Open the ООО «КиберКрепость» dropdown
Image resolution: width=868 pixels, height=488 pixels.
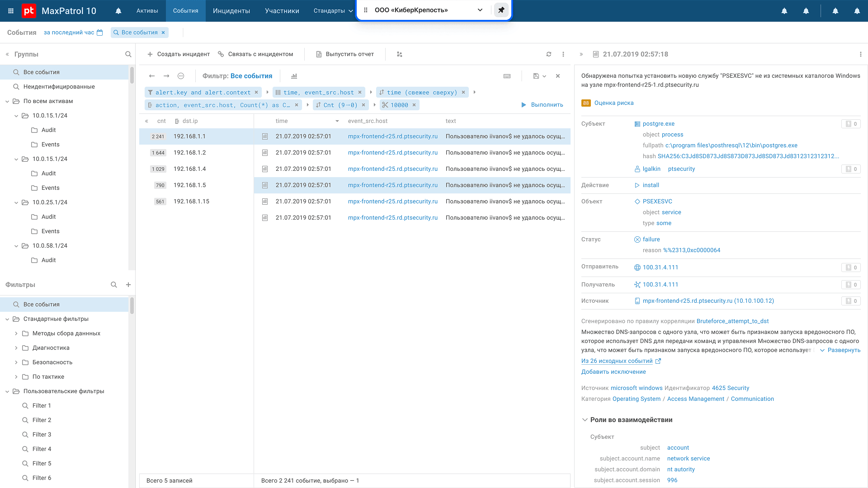coord(480,10)
